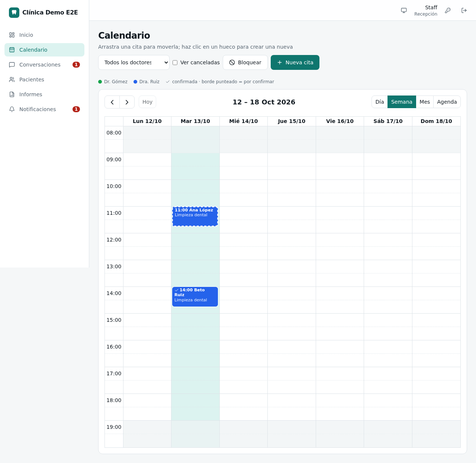Open Informes report icon in sidebar

(x=12, y=94)
